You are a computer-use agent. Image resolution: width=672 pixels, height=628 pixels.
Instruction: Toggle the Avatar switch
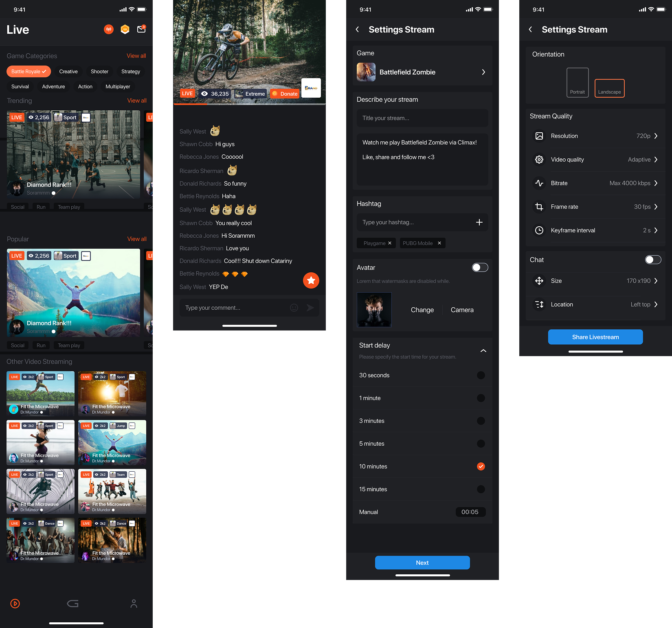point(480,267)
